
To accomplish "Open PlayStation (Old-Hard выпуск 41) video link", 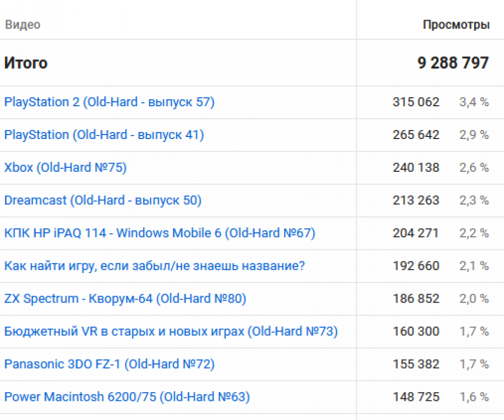I will point(104,135).
